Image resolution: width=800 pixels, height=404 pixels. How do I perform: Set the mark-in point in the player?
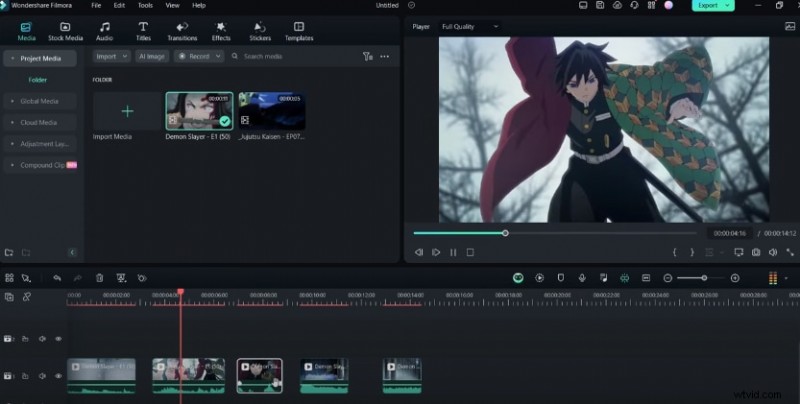click(674, 252)
